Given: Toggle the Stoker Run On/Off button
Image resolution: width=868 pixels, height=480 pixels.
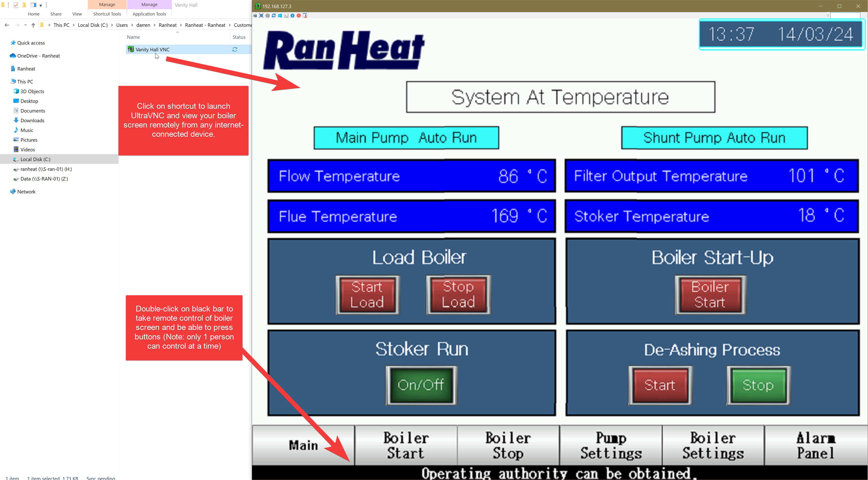Looking at the screenshot, I should coord(421,385).
